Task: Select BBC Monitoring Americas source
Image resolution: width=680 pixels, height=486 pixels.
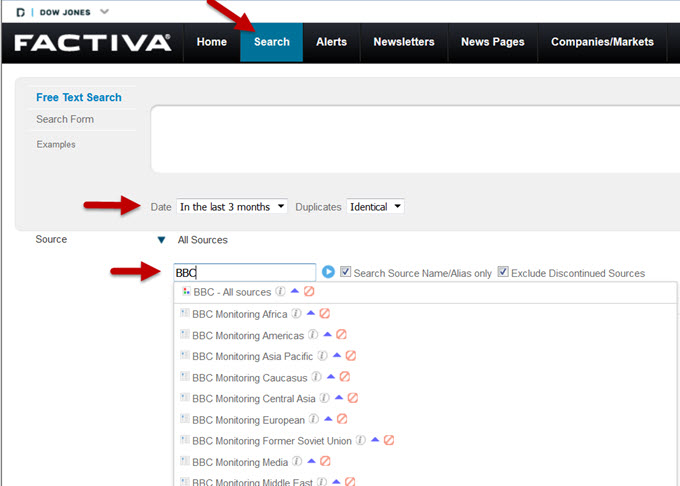Action: (x=248, y=336)
